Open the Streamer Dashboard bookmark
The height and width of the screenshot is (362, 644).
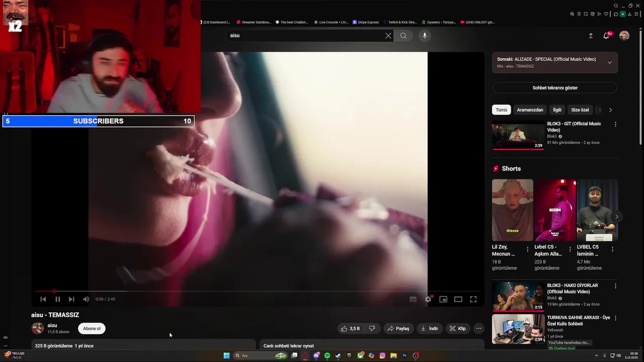point(254,22)
